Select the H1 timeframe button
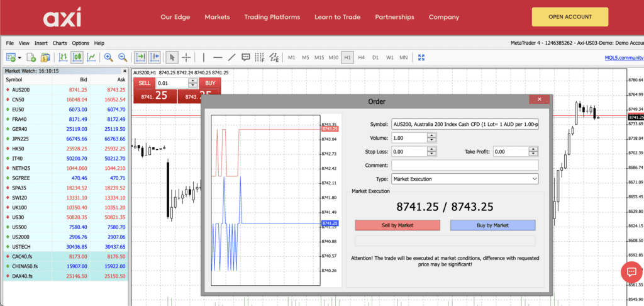 coord(347,57)
